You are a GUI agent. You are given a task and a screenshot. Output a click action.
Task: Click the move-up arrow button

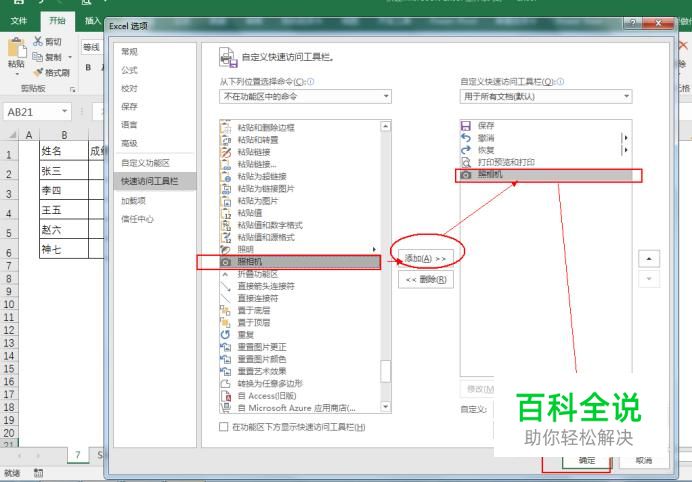coord(649,259)
